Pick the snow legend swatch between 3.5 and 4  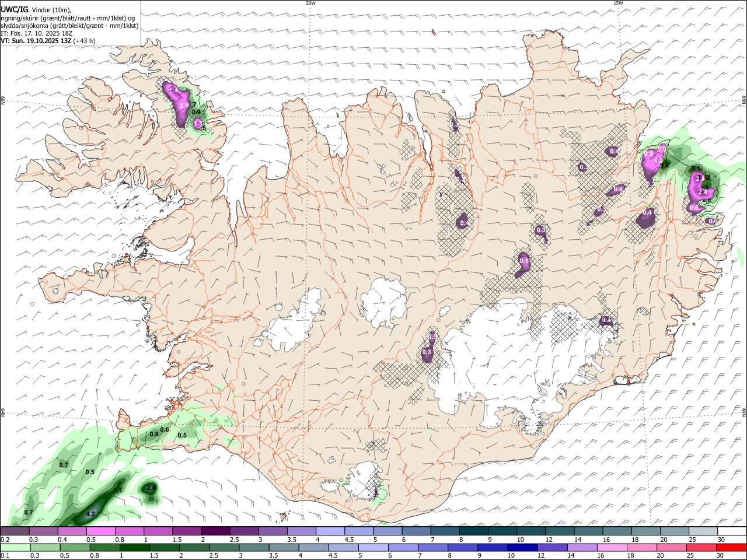coord(301,531)
